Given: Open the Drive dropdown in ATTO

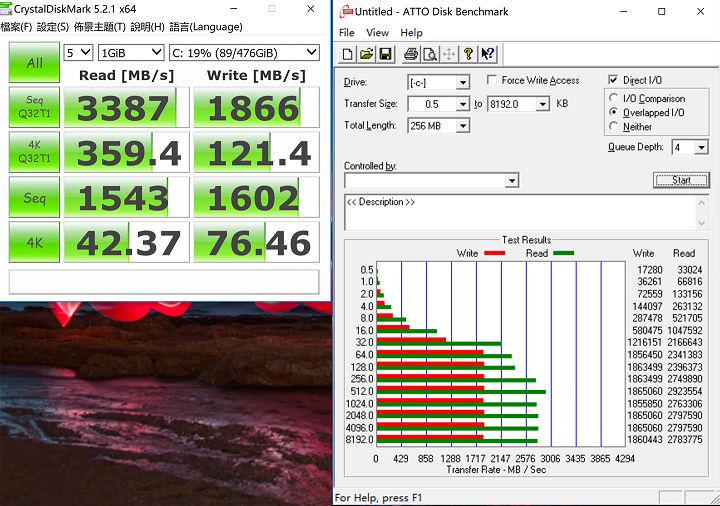Looking at the screenshot, I should point(462,82).
